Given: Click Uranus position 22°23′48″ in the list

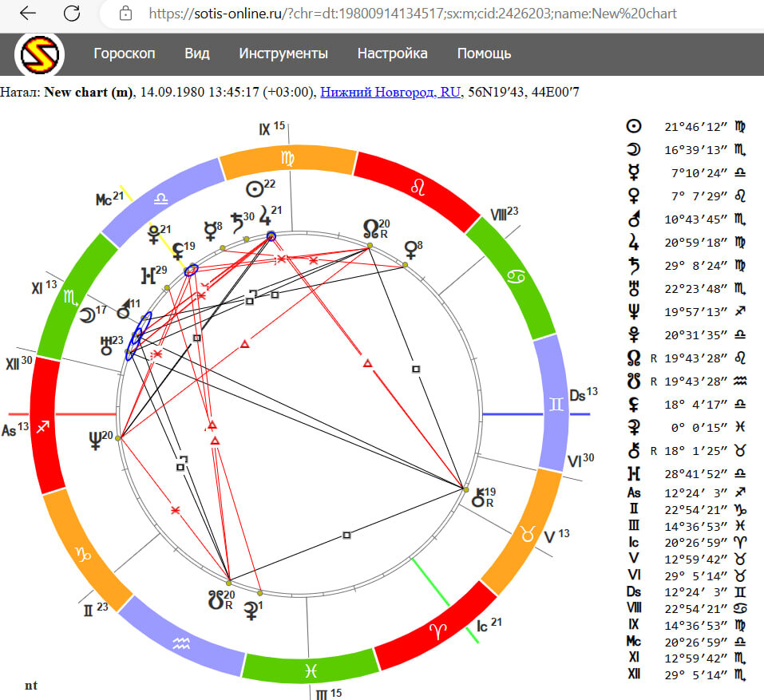Looking at the screenshot, I should tap(696, 289).
